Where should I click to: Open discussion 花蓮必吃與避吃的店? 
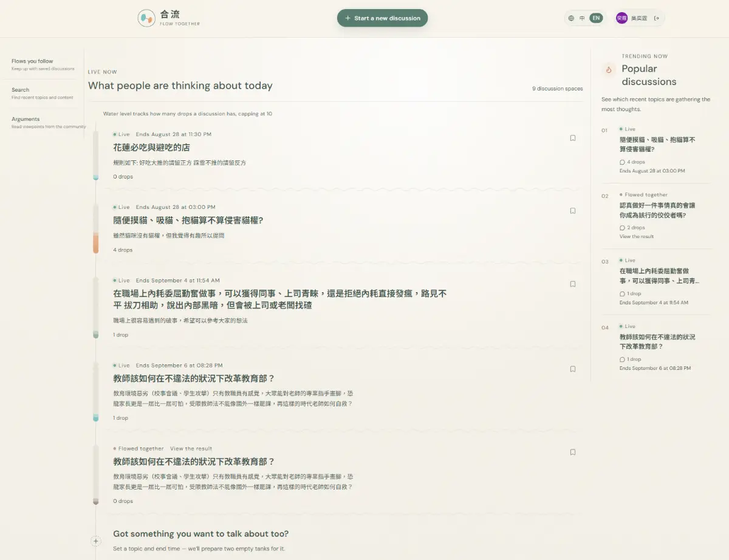pyautogui.click(x=151, y=148)
